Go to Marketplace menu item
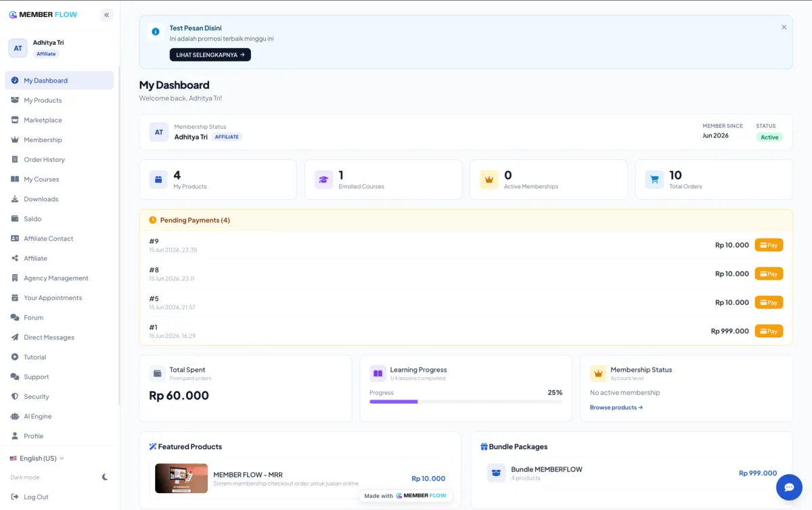The width and height of the screenshot is (812, 510). pyautogui.click(x=59, y=120)
